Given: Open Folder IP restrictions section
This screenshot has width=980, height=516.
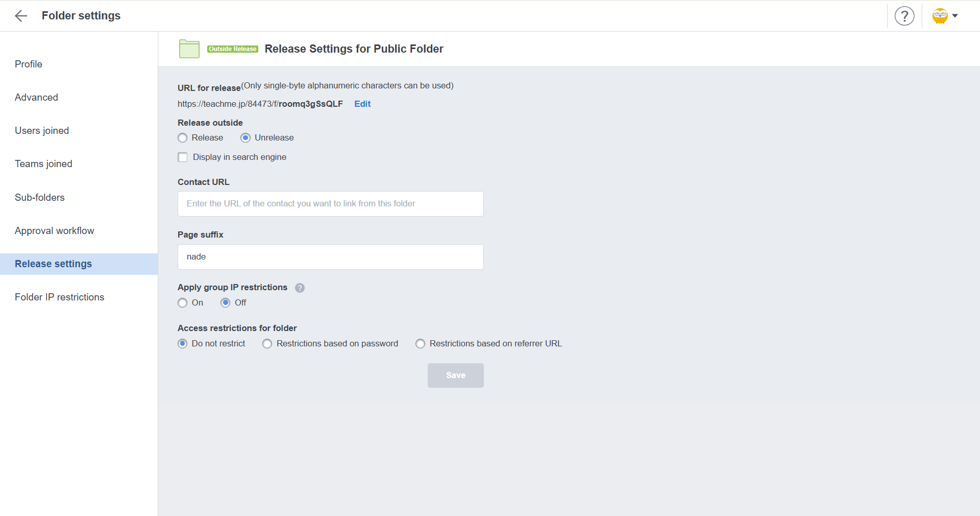Looking at the screenshot, I should point(59,297).
